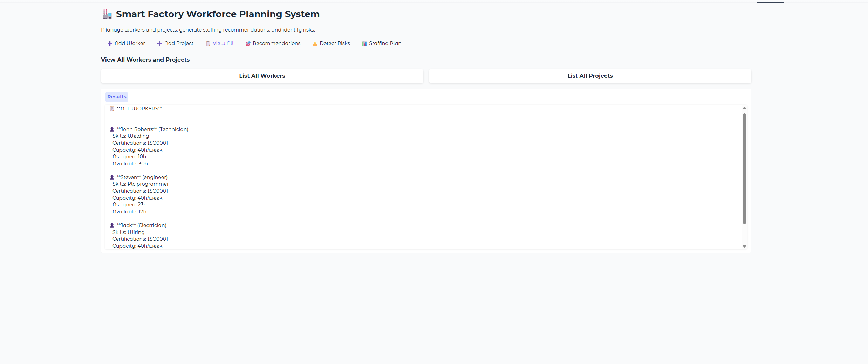Click the results scrollbar down arrow
The height and width of the screenshot is (364, 868).
[744, 246]
